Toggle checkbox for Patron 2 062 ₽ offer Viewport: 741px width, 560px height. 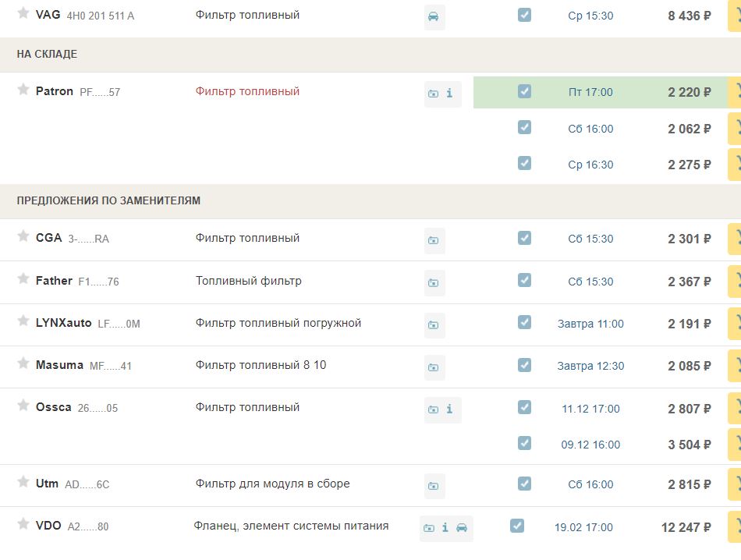tap(524, 127)
